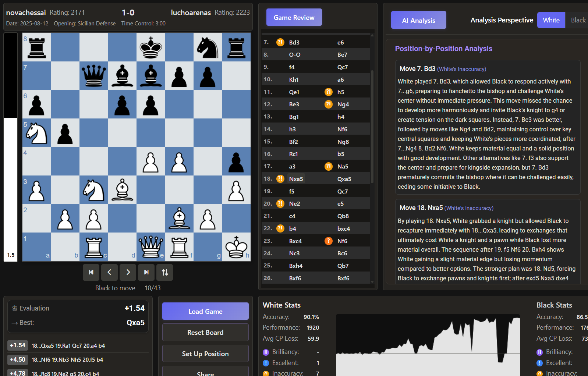Jump to the first move of the game

click(x=91, y=272)
